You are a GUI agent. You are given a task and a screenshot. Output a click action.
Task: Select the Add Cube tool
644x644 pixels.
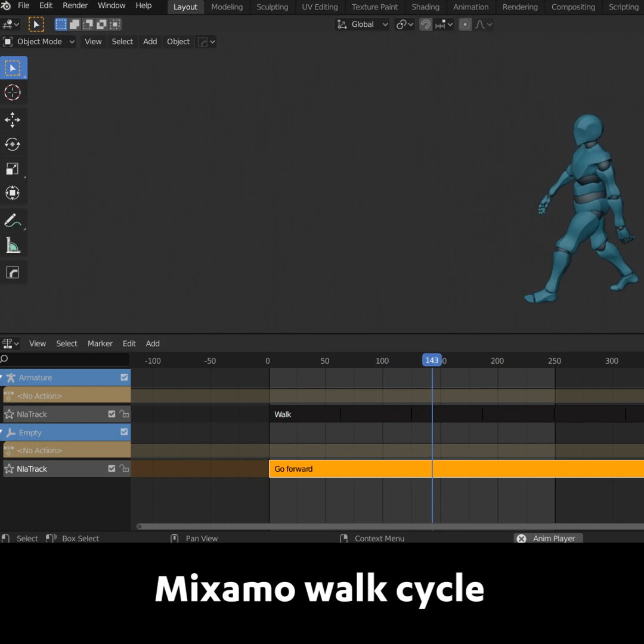click(x=13, y=273)
